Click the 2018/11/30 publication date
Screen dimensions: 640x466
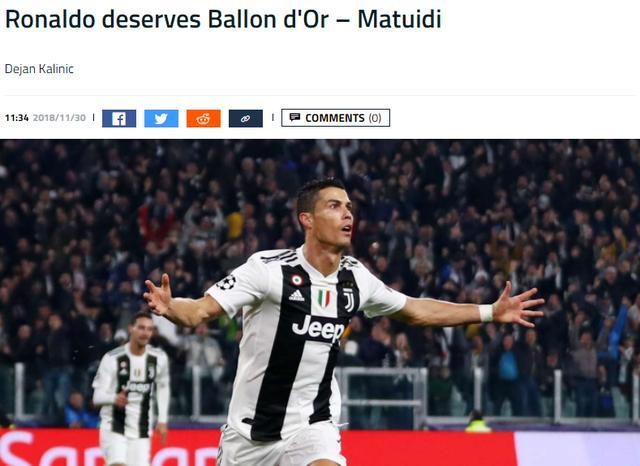(59, 118)
